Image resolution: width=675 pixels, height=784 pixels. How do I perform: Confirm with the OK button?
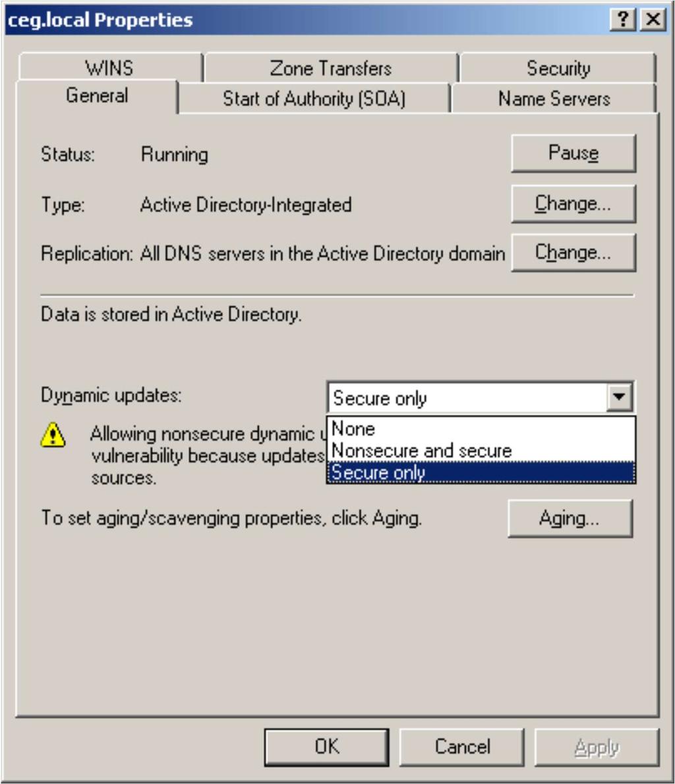[x=326, y=747]
